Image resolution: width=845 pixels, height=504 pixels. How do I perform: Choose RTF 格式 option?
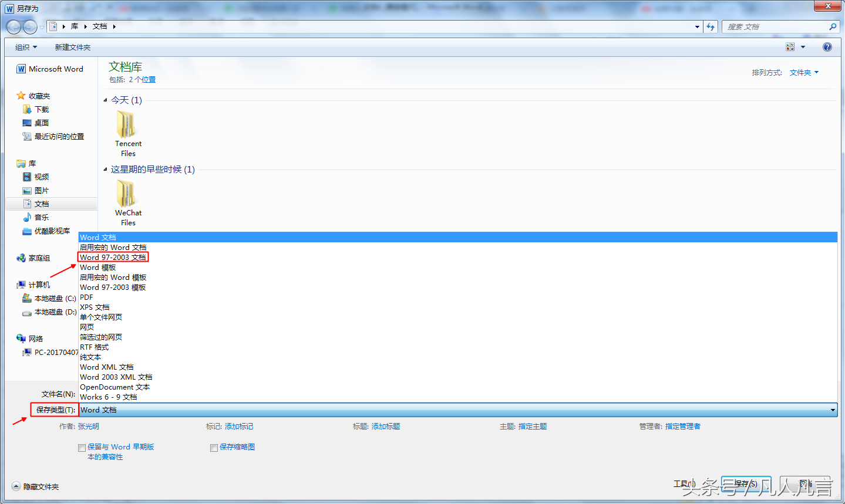[458, 347]
